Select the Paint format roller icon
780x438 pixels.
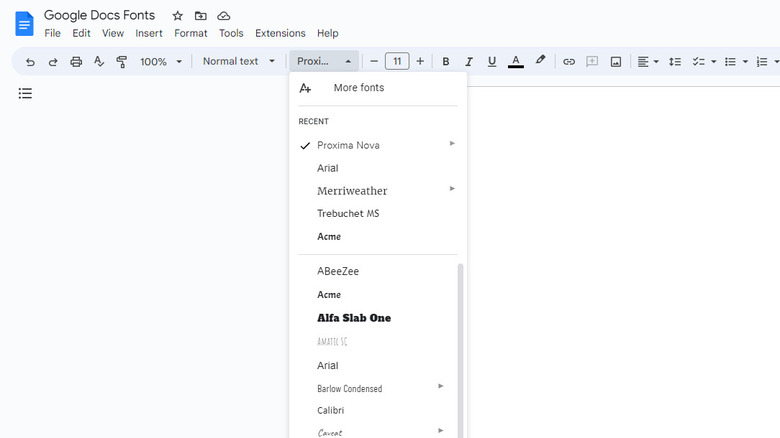(x=122, y=62)
